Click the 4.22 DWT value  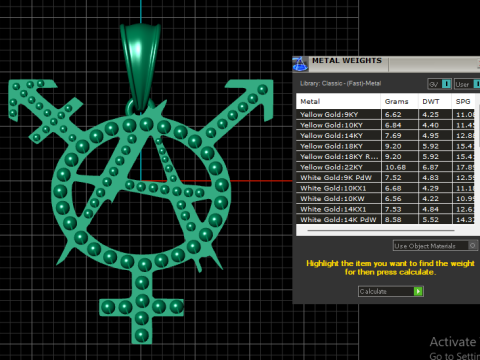[431, 199]
